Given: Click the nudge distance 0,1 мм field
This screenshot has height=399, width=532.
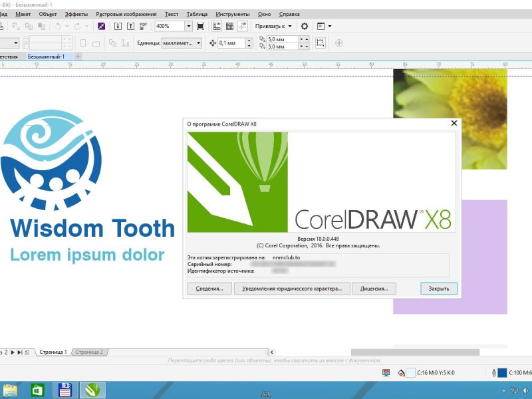Looking at the screenshot, I should click(231, 43).
